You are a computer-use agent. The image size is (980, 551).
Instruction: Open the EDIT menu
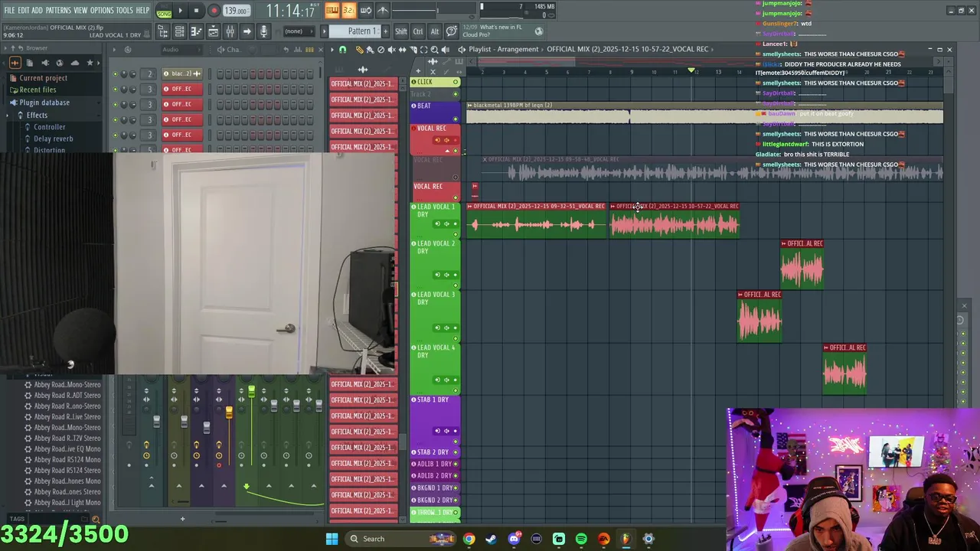tap(24, 10)
